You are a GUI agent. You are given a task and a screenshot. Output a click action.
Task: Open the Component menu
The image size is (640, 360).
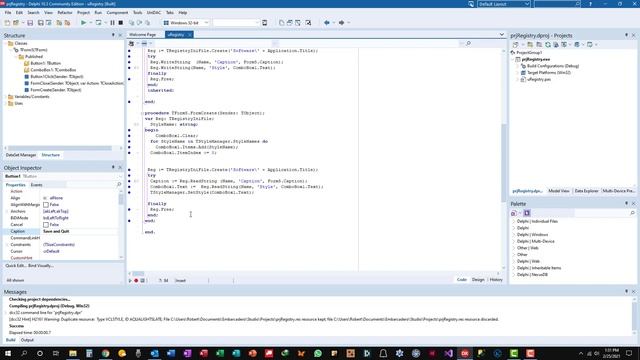pyautogui.click(x=117, y=13)
